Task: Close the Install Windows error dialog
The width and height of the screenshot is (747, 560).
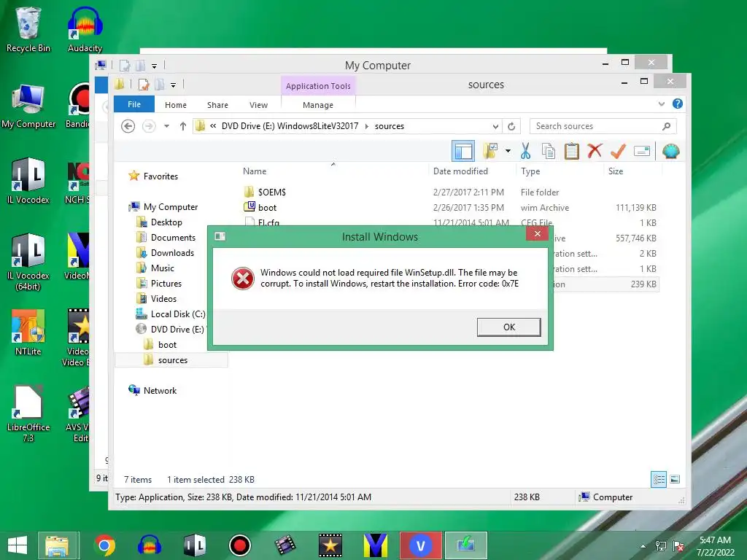Action: pyautogui.click(x=538, y=233)
